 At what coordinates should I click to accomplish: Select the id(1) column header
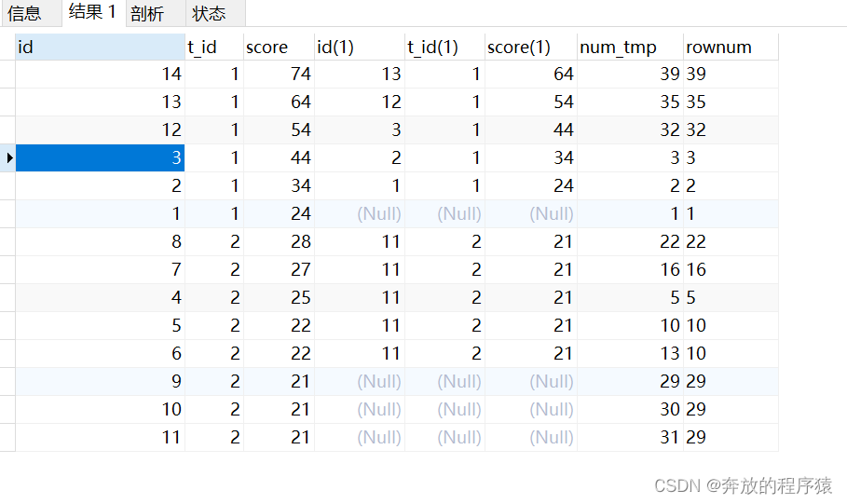359,47
